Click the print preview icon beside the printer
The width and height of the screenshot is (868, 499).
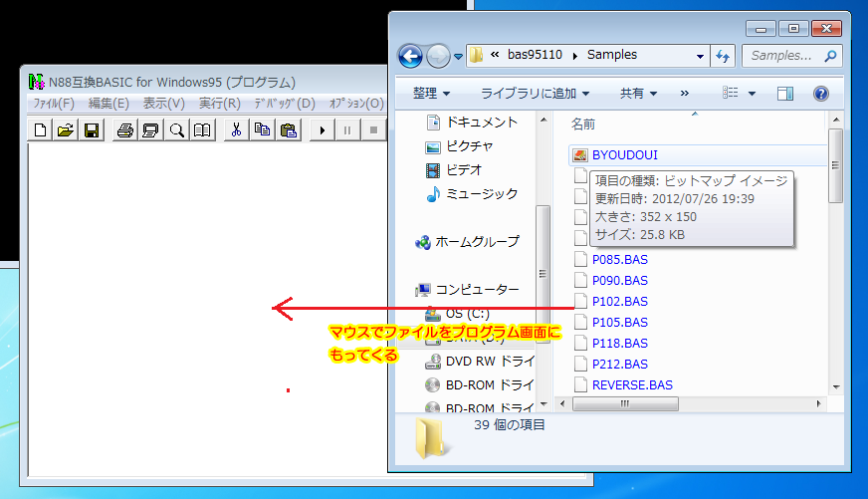(x=150, y=130)
